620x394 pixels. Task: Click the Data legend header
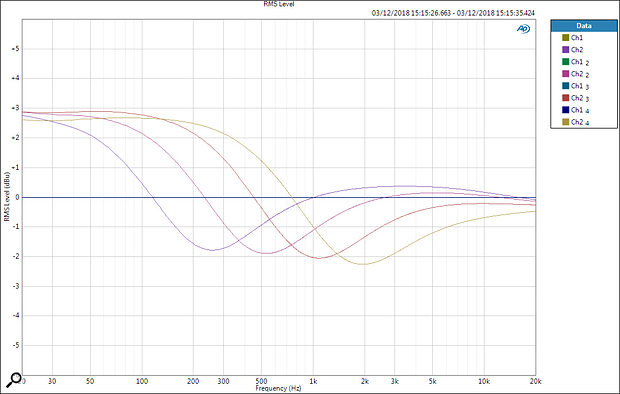(584, 26)
